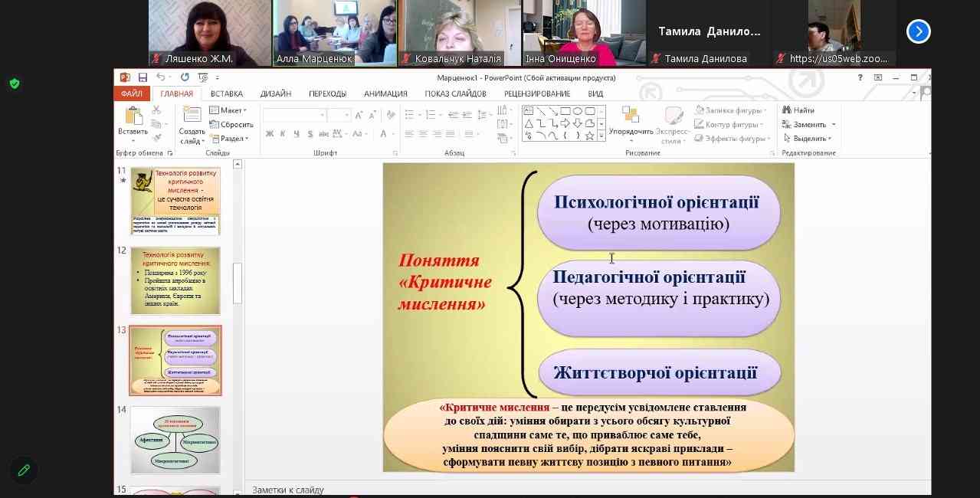Click the green security shield icon
The width and height of the screenshot is (980, 498).
(x=15, y=84)
